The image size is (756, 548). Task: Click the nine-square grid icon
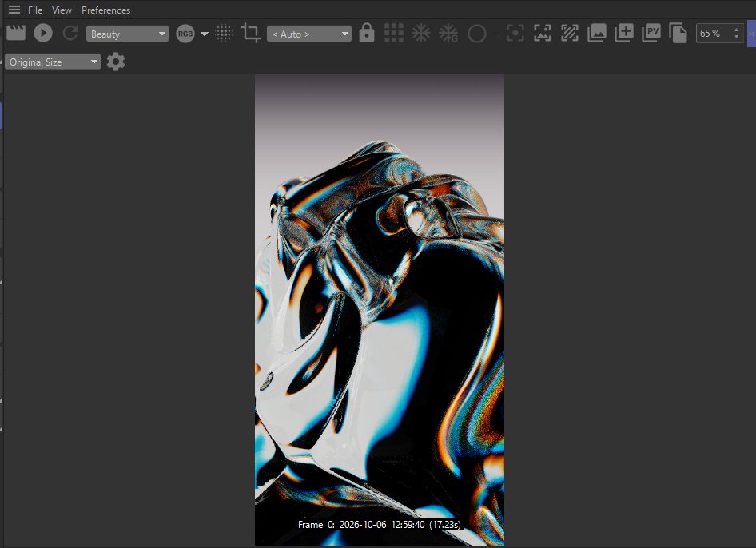point(394,34)
